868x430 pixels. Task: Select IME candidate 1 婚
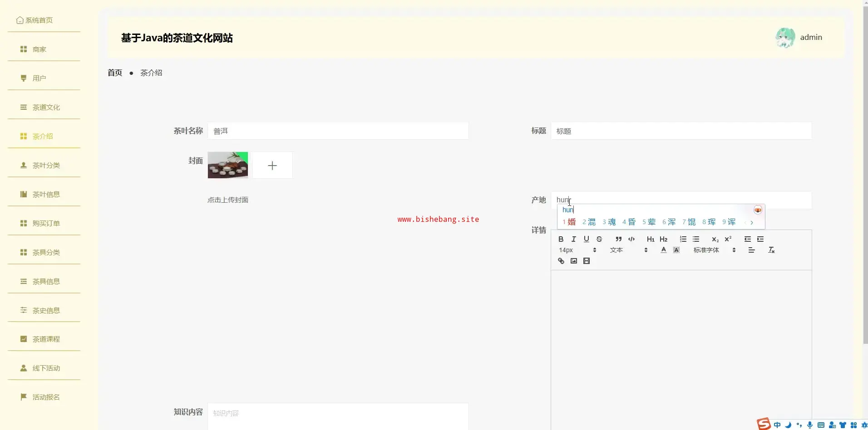click(569, 222)
